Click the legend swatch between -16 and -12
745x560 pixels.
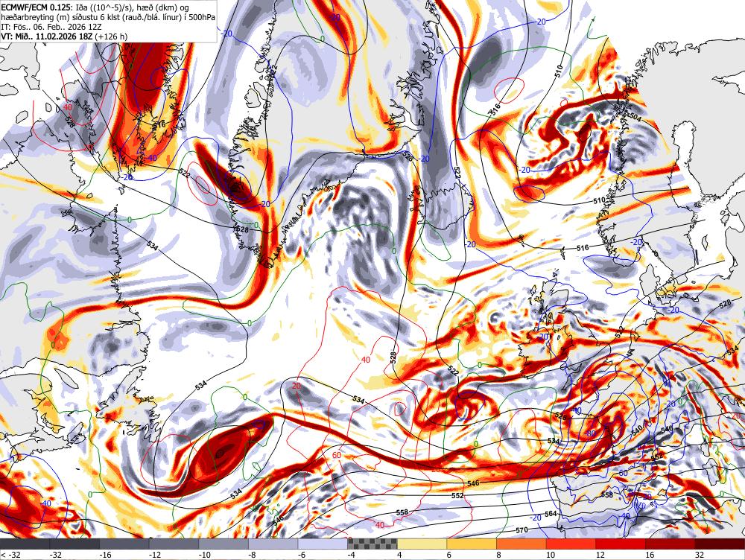[x=124, y=544]
